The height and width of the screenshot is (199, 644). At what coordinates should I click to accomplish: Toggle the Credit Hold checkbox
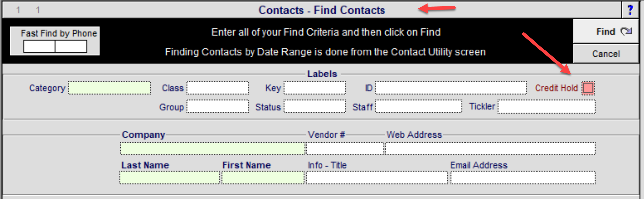(588, 88)
